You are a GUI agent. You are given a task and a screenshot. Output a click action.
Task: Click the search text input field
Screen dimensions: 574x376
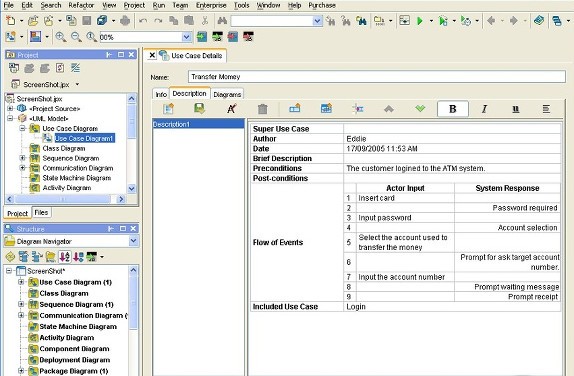(x=272, y=21)
